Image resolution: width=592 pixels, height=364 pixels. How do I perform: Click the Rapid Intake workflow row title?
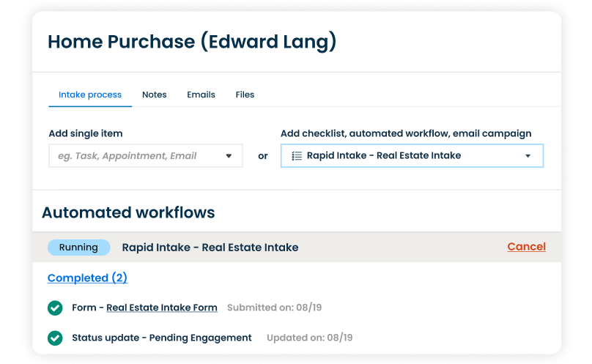coord(210,248)
